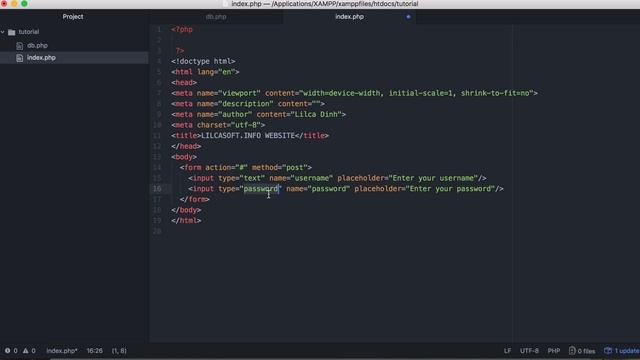This screenshot has height=360, width=640.
Task: Select the tutorial folder name
Action: point(29,32)
